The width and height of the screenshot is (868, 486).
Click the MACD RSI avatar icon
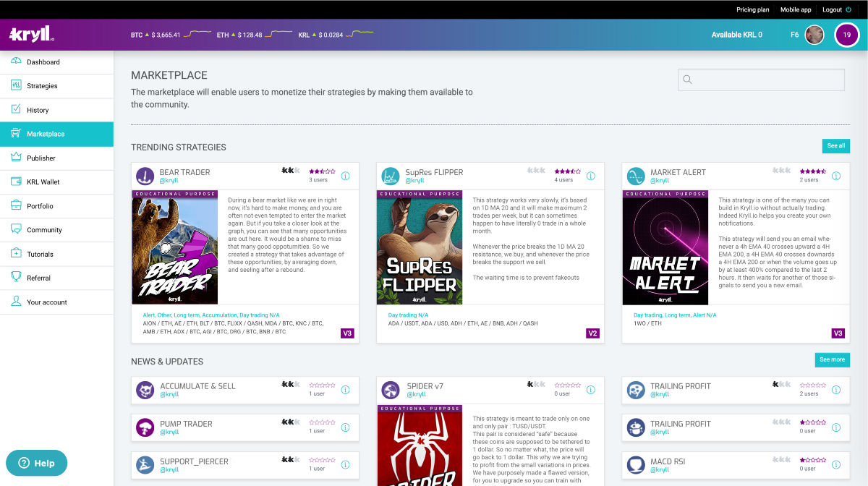click(x=636, y=465)
